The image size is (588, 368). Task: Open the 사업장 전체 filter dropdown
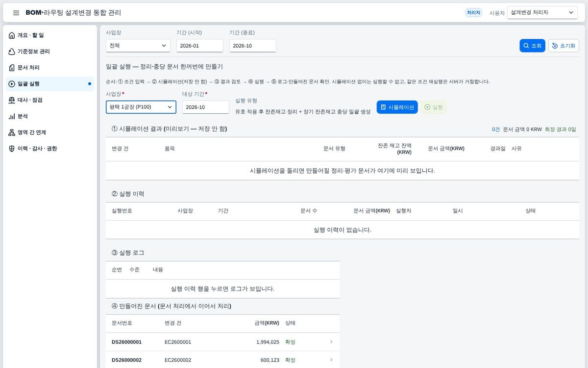pyautogui.click(x=138, y=46)
